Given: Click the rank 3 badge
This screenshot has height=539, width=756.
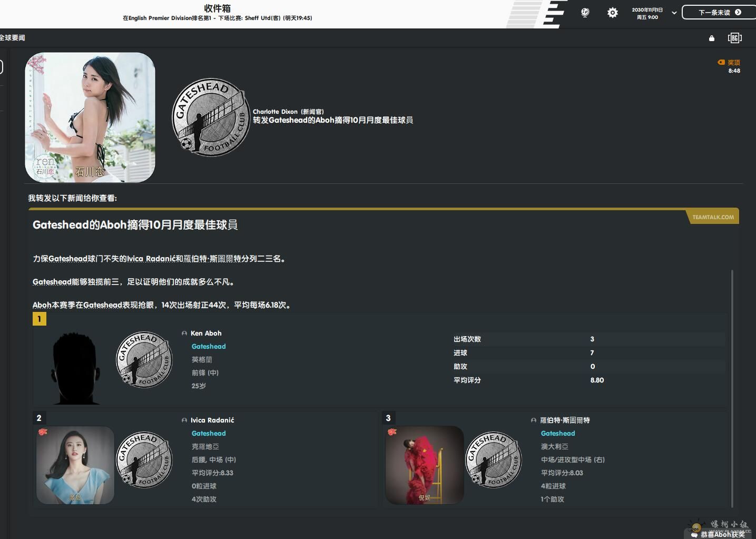Looking at the screenshot, I should (388, 418).
